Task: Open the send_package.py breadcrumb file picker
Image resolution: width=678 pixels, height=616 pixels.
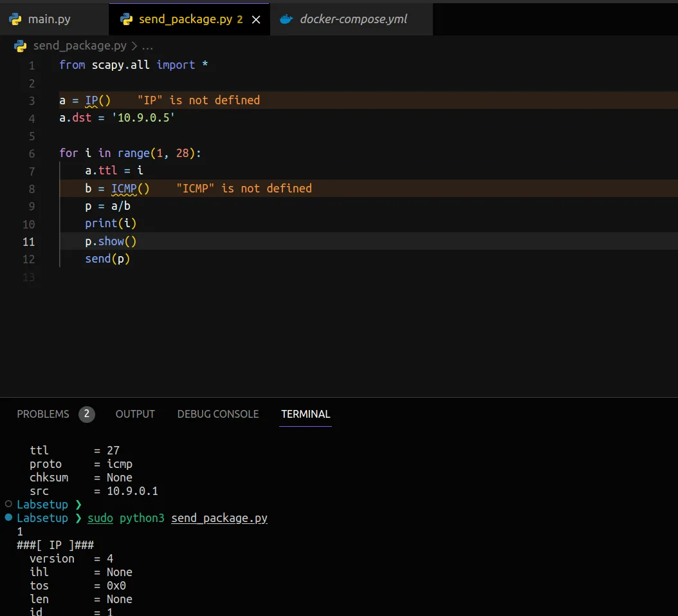Action: (79, 46)
